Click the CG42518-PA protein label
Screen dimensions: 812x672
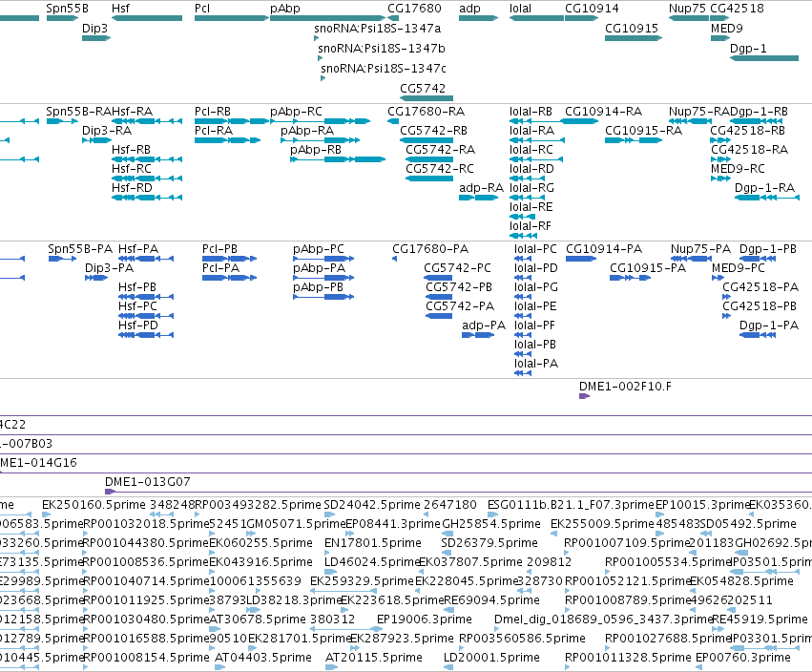[x=760, y=287]
